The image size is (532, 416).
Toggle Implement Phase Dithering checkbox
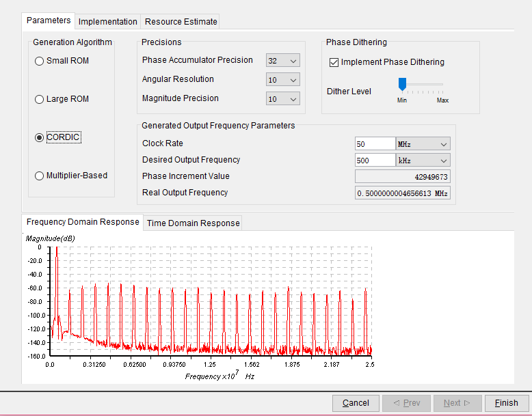(334, 62)
